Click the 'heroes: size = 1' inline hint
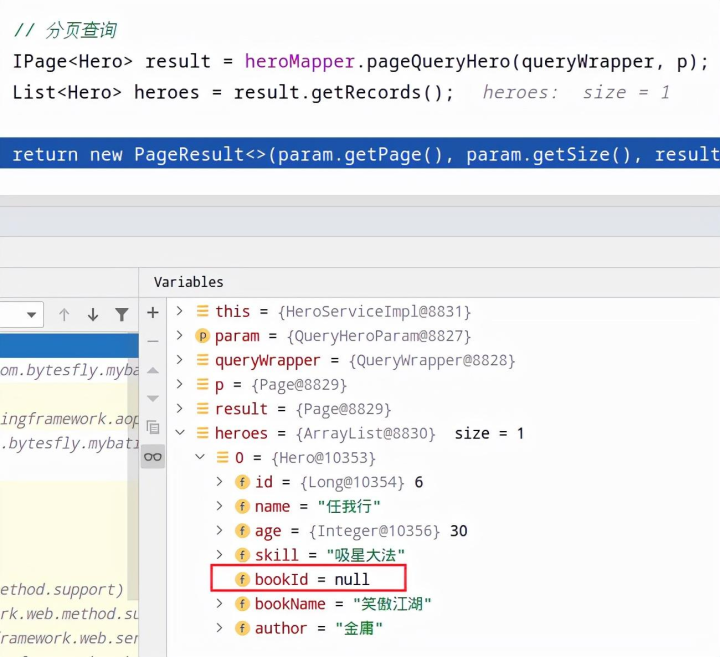This screenshot has height=657, width=720. [576, 93]
